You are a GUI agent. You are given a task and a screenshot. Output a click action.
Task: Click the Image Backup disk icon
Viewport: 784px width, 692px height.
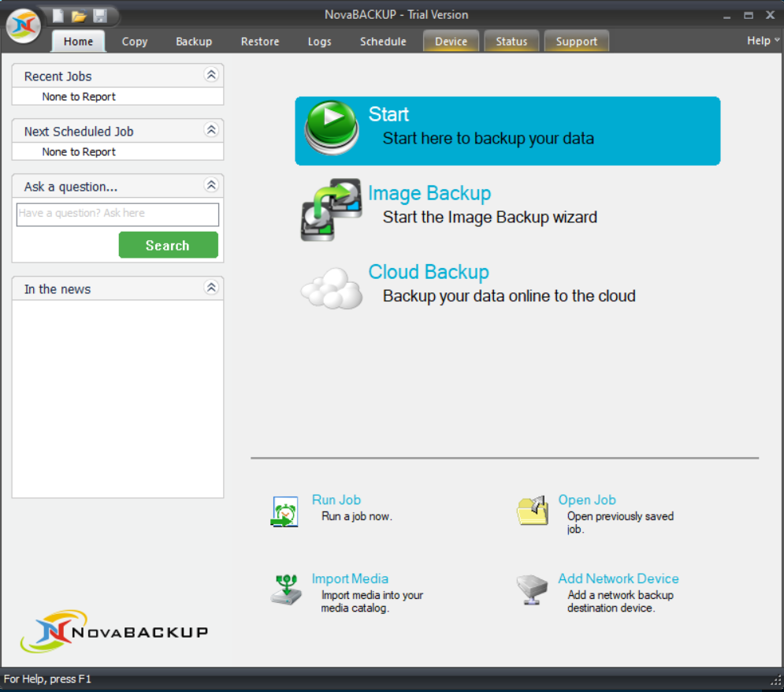point(332,209)
